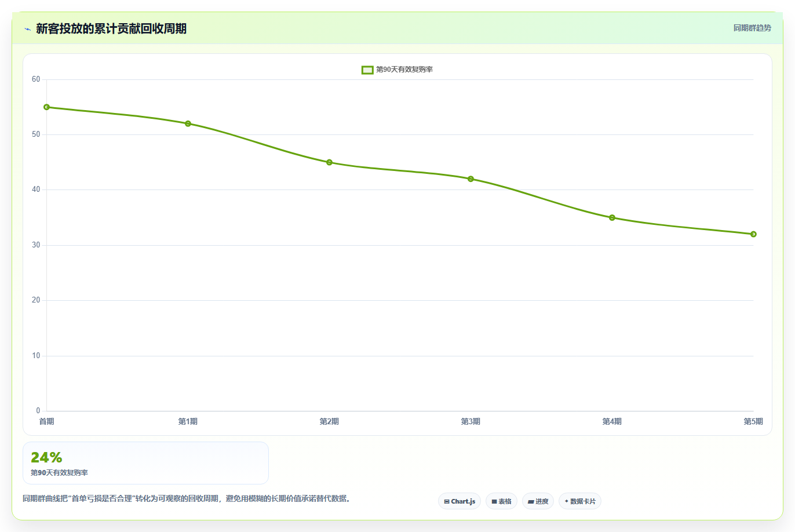Click the 第3期 x-axis label

pos(471,421)
